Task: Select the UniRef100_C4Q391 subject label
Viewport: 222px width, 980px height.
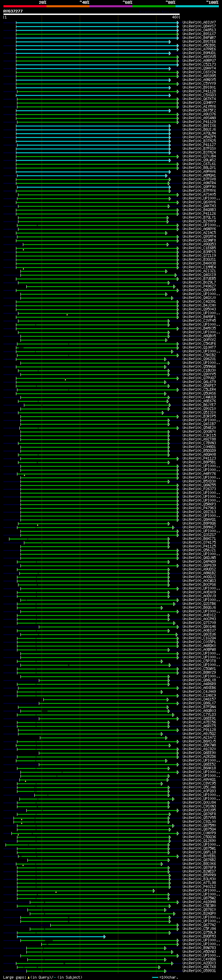Action: 199,302
